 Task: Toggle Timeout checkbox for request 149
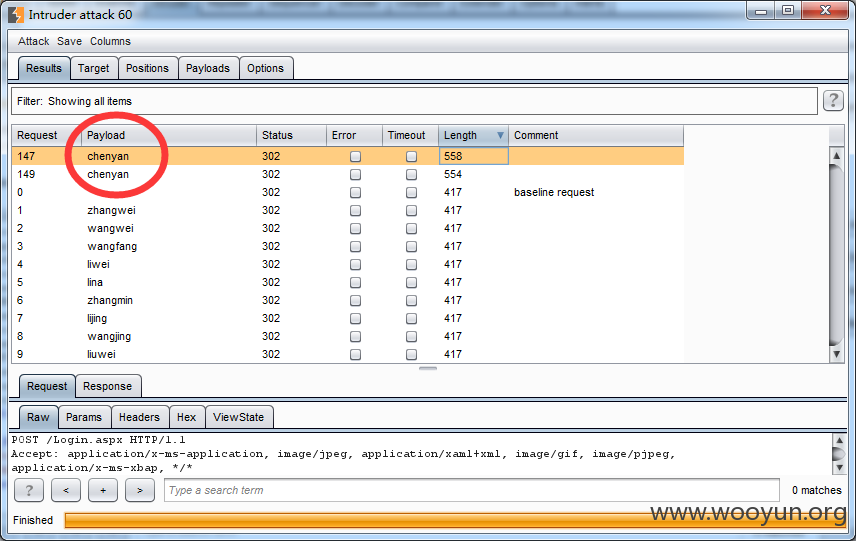click(x=411, y=175)
